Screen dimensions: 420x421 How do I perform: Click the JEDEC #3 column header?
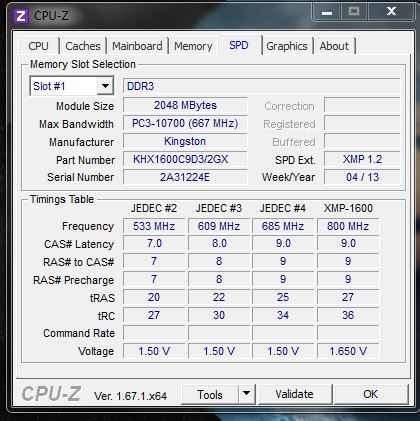[x=219, y=208]
